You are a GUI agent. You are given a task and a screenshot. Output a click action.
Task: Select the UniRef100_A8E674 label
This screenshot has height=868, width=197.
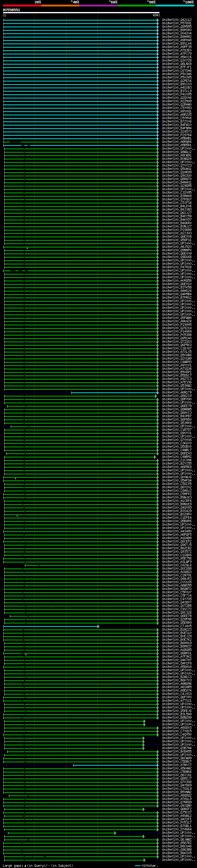(177, 690)
